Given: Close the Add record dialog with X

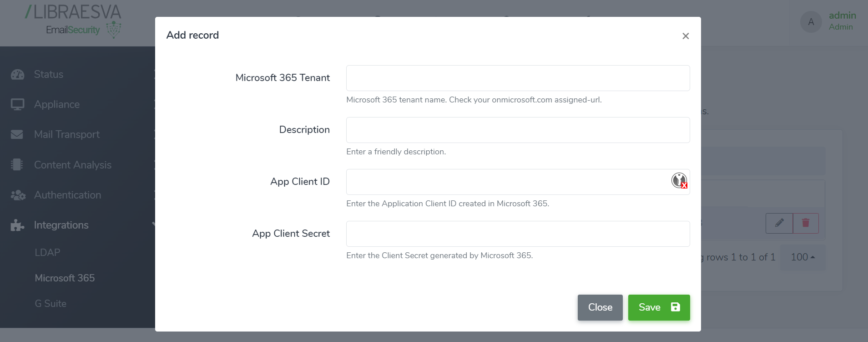Looking at the screenshot, I should tap(686, 36).
